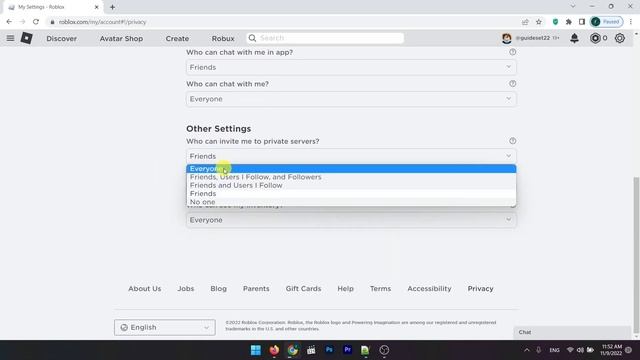Go back in the browser
The height and width of the screenshot is (360, 640).
pos(9,22)
